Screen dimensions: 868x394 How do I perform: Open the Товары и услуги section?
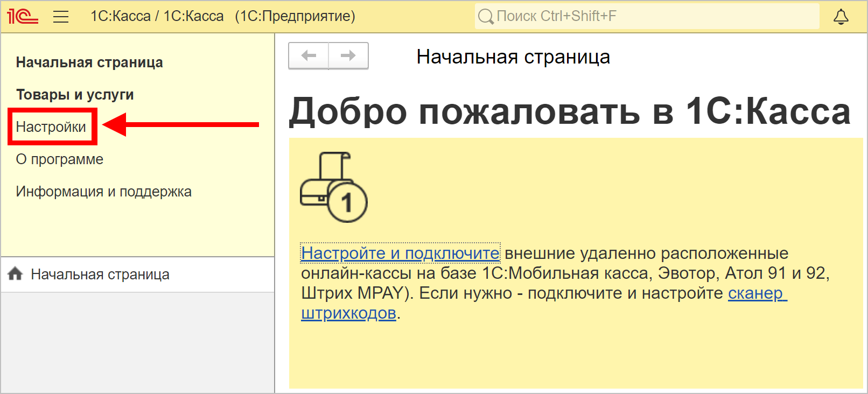pyautogui.click(x=75, y=95)
